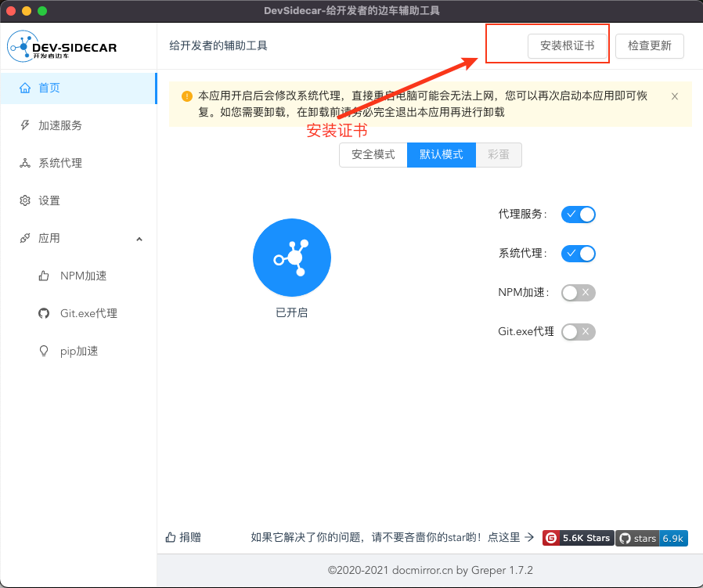Select 安全模式 mode
Screen dimensions: 703x588
click(x=373, y=155)
